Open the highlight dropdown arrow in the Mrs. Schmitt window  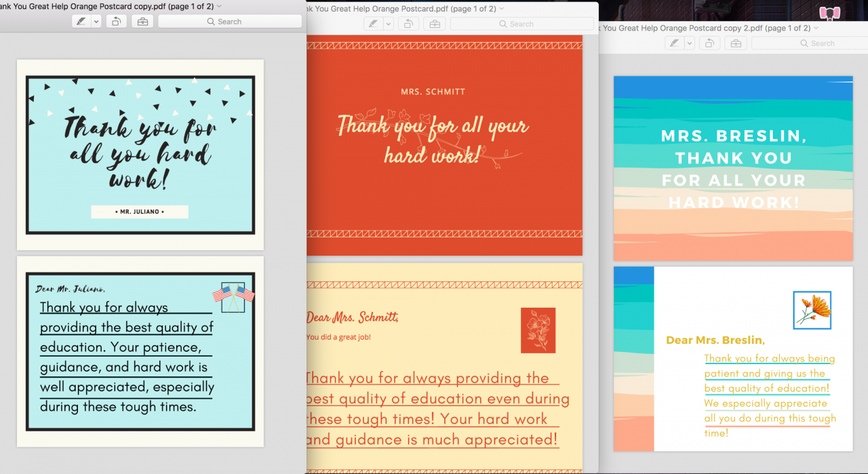pos(389,24)
